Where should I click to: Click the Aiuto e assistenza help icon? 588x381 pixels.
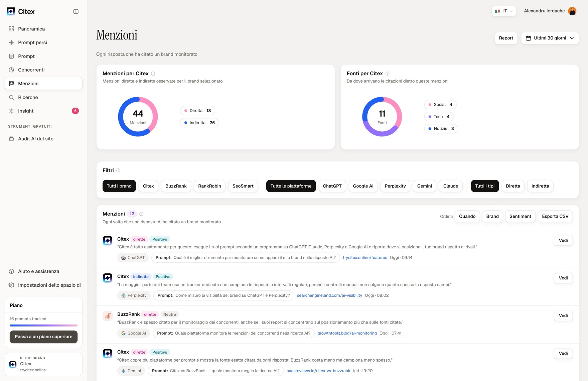coord(11,271)
